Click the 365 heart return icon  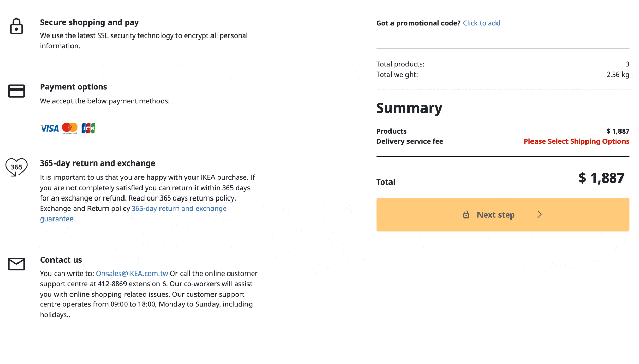[x=16, y=167]
